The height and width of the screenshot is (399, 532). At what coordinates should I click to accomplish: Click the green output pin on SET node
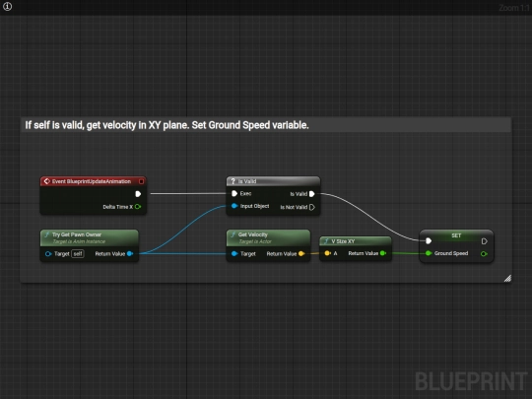tap(484, 254)
